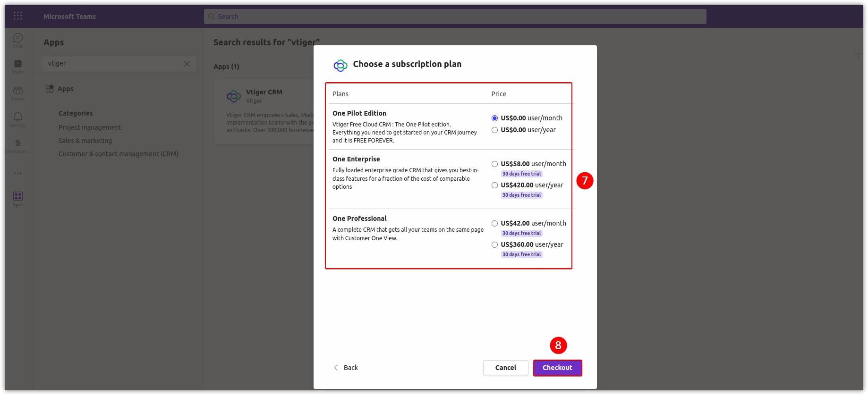The image size is (868, 395).
Task: Click 30 days free trial under US$58.00
Action: point(521,174)
